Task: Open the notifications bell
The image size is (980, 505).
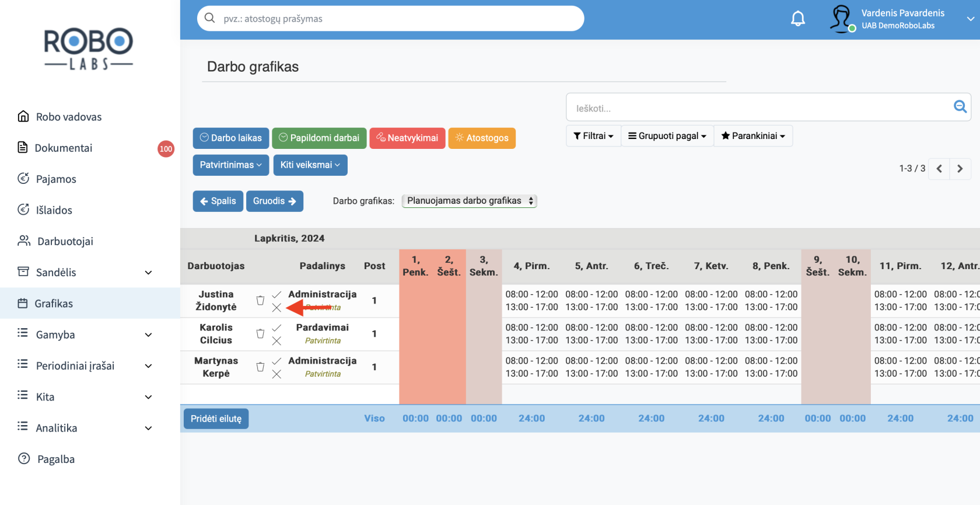Action: [798, 19]
